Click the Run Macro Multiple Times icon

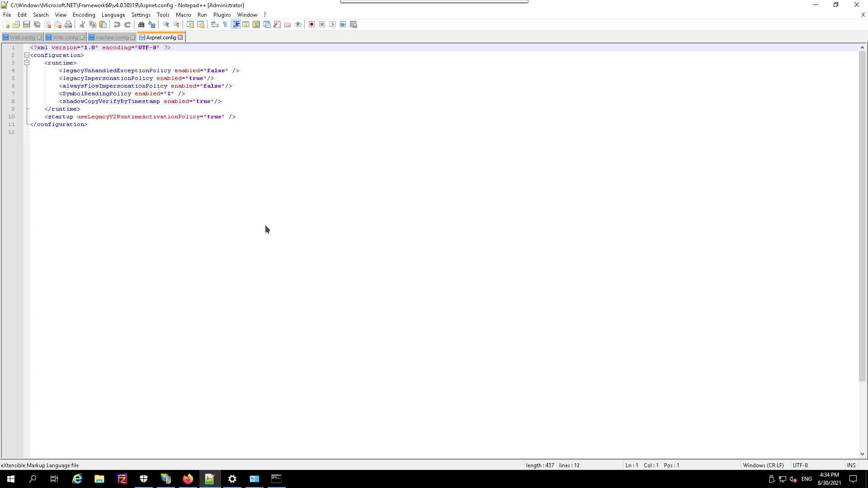click(343, 24)
